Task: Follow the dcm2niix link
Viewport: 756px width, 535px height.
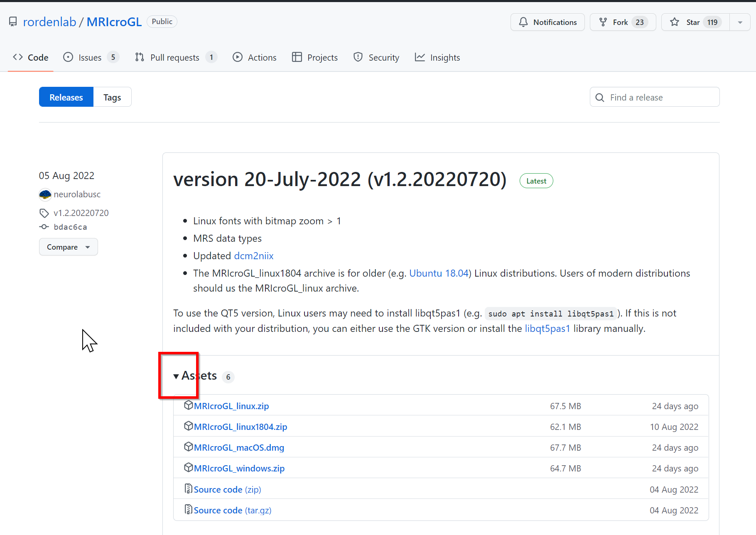Action: point(254,256)
